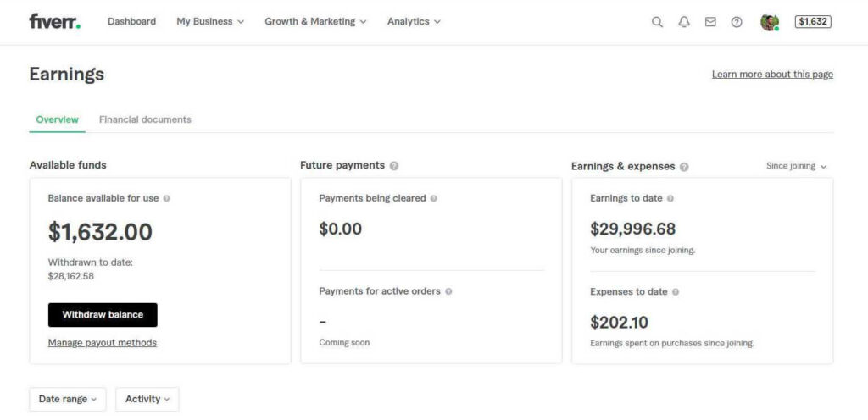This screenshot has height=420, width=868.
Task: Open the messages envelope icon
Action: click(710, 22)
